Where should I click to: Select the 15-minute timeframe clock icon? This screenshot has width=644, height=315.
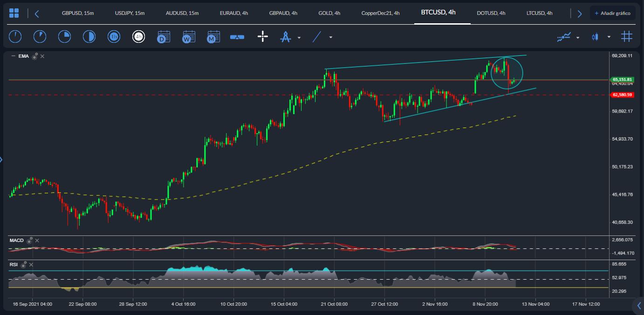point(64,36)
